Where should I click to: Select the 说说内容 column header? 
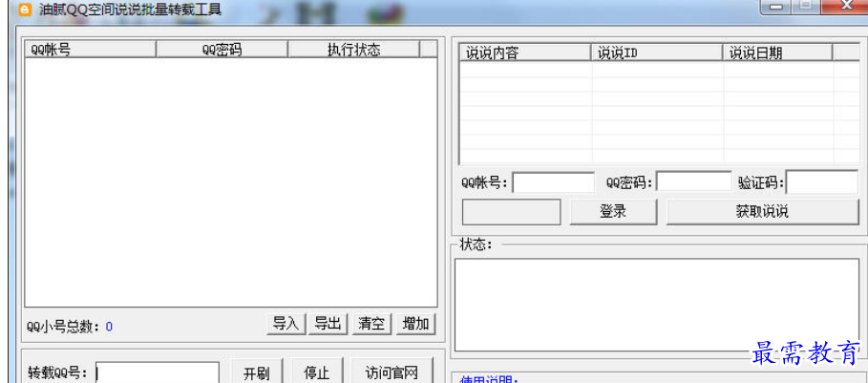click(525, 53)
